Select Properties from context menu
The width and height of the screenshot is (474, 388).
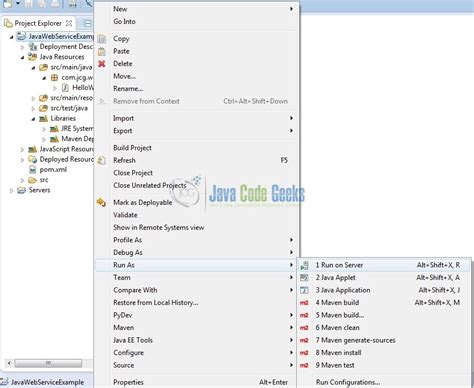click(197, 382)
